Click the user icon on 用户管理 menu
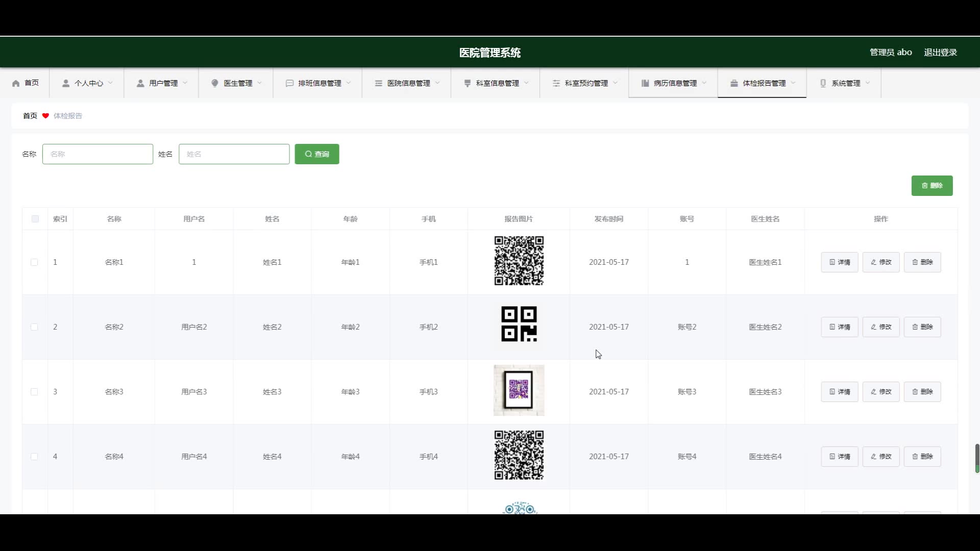The height and width of the screenshot is (551, 980). pos(140,83)
